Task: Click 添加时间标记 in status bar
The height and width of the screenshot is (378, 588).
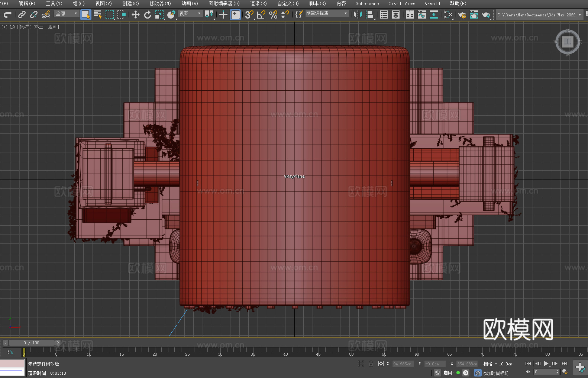Action: tap(495, 373)
